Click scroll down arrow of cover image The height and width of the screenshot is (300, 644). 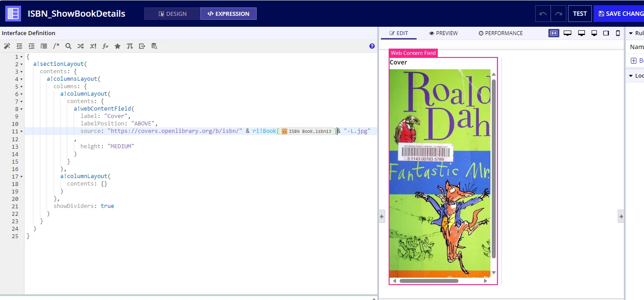point(494,272)
